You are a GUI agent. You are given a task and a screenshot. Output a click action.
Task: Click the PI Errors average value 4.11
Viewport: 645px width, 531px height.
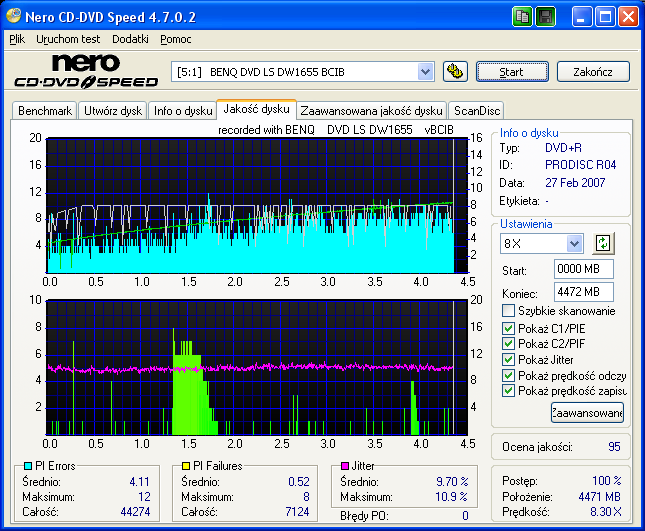[139, 482]
